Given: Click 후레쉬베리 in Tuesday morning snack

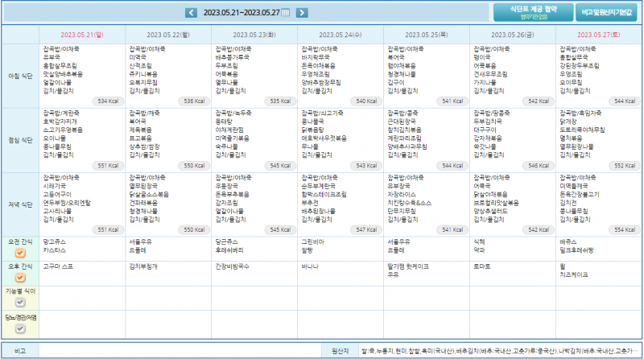Looking at the screenshot, I should point(229,250).
